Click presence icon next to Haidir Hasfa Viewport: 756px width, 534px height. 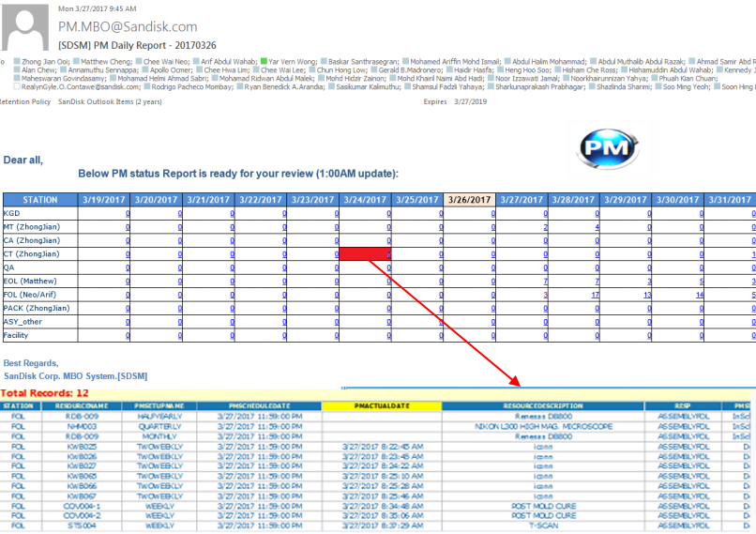point(446,69)
